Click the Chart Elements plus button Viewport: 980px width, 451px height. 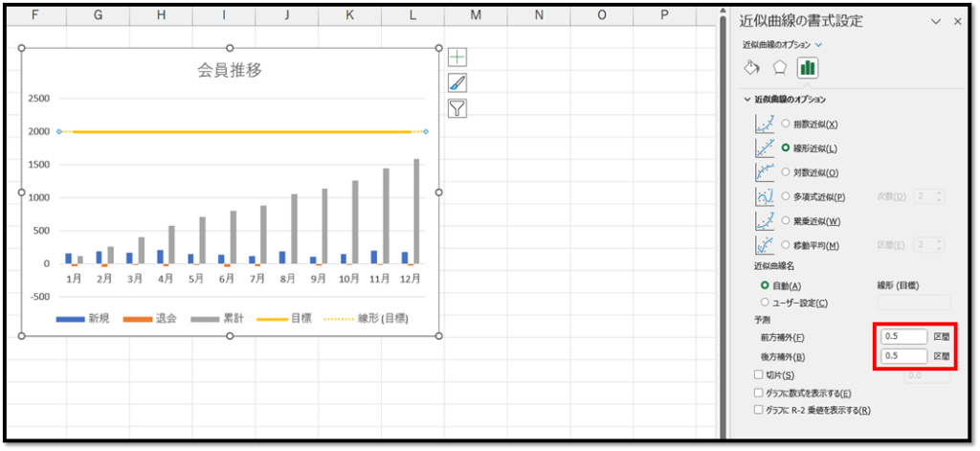(457, 57)
